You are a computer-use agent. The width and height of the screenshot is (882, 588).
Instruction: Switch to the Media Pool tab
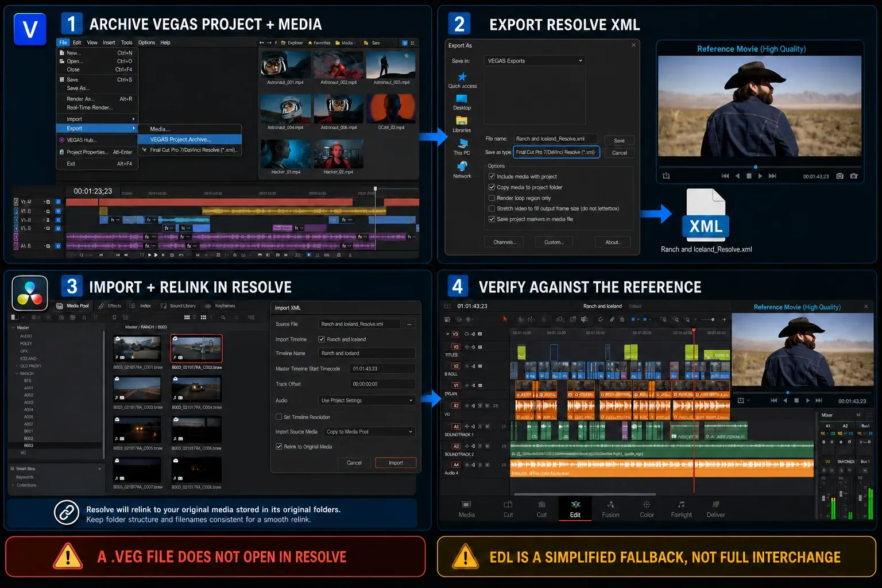coord(72,306)
